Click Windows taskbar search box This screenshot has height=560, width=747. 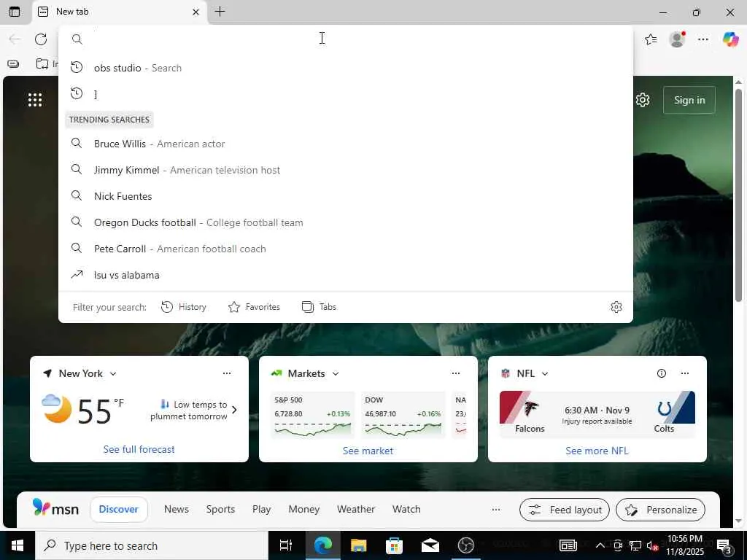pos(152,545)
